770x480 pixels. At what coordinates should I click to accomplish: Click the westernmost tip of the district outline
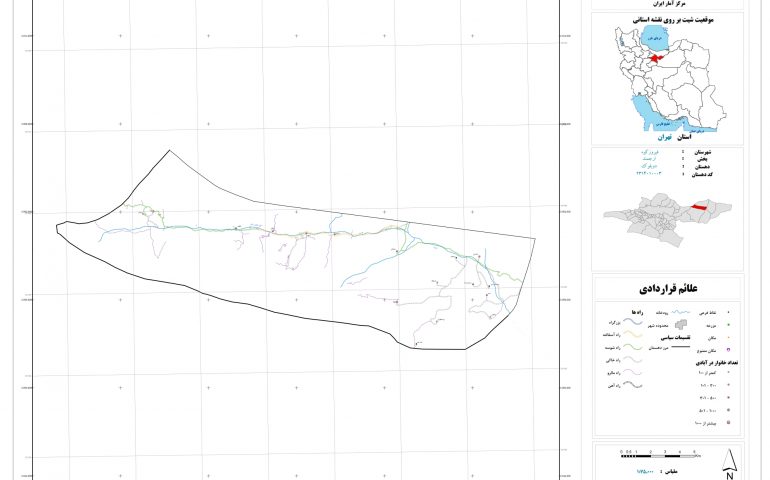(x=57, y=227)
